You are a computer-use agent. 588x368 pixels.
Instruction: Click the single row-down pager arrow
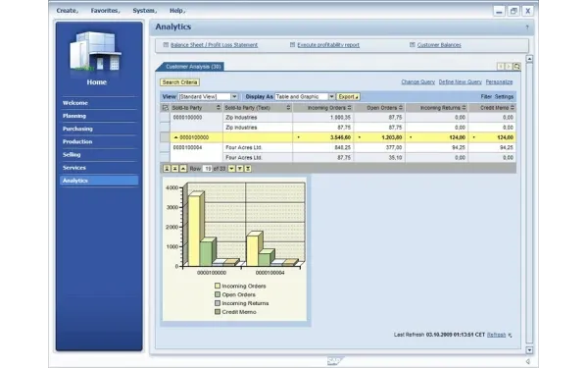(231, 169)
